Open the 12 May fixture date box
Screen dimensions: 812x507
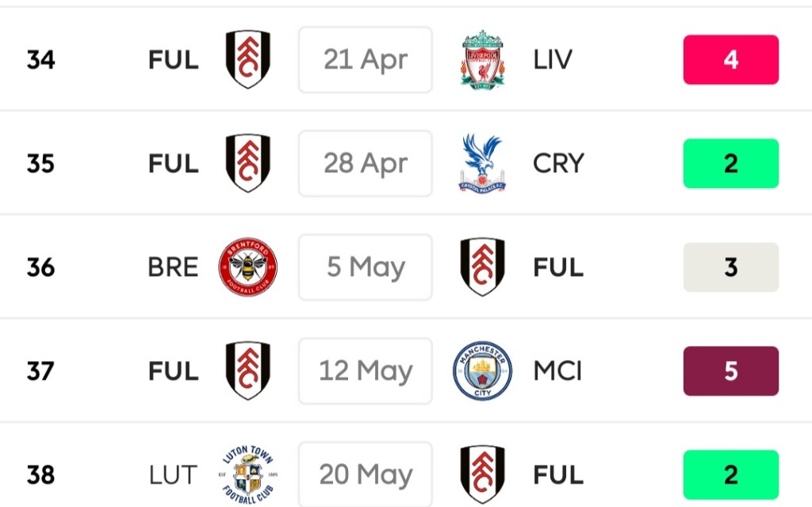pos(366,371)
